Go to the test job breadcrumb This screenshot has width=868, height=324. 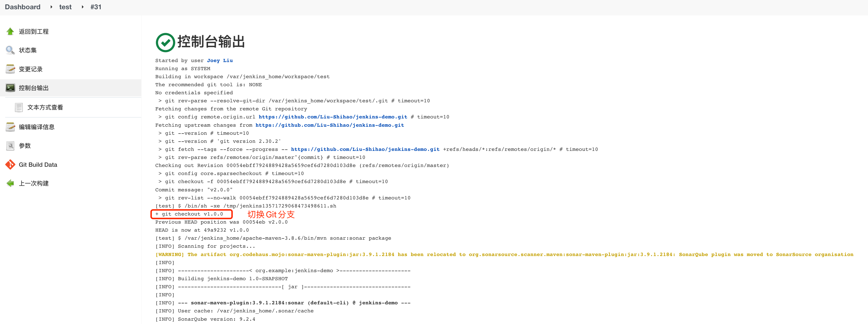coord(65,7)
